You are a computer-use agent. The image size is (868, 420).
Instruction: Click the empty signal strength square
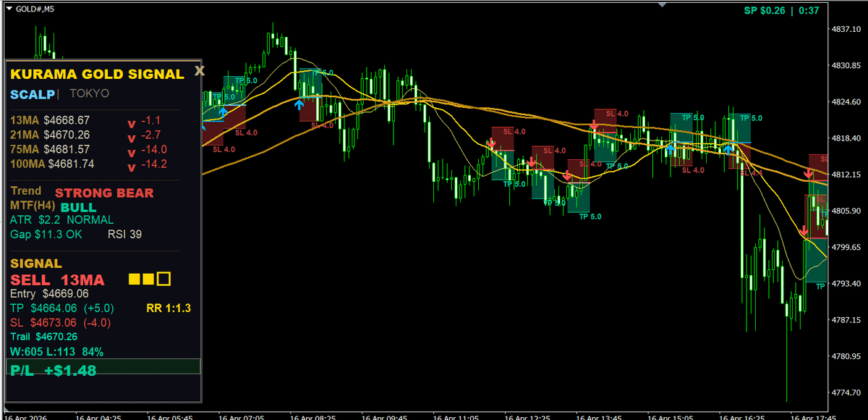163,279
